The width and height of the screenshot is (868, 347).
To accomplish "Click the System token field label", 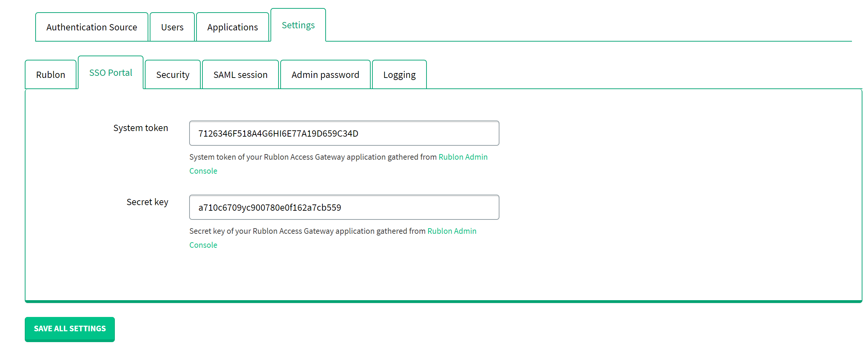I will pos(141,128).
